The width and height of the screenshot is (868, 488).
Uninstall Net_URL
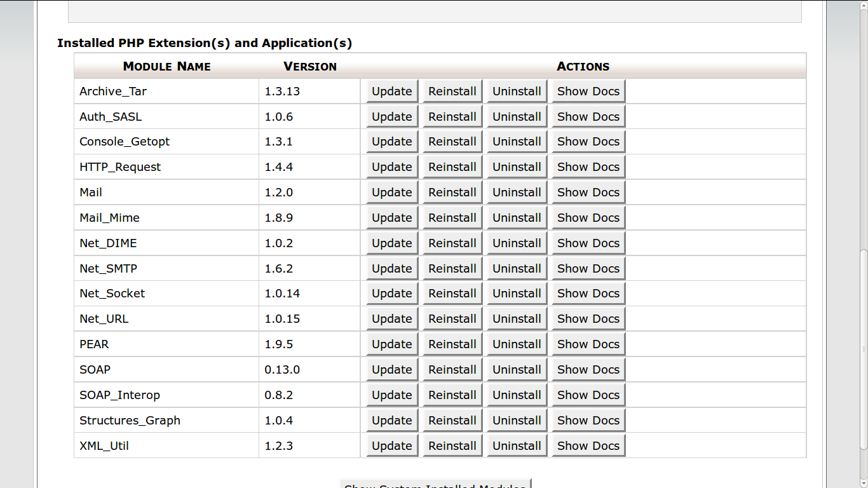(x=517, y=319)
